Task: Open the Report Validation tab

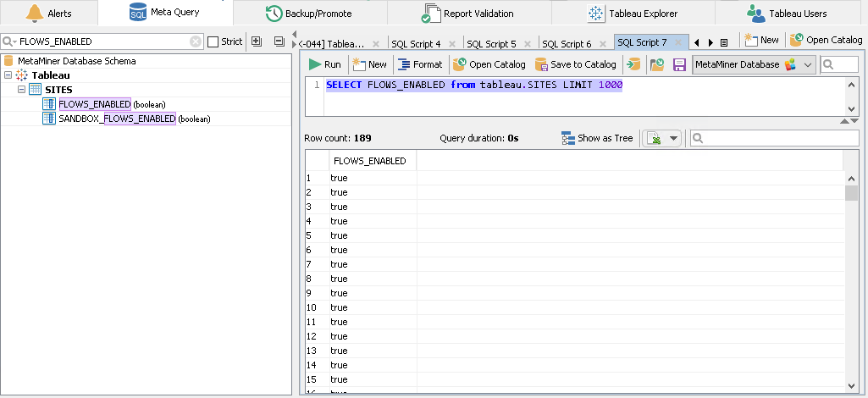Action: 468,14
